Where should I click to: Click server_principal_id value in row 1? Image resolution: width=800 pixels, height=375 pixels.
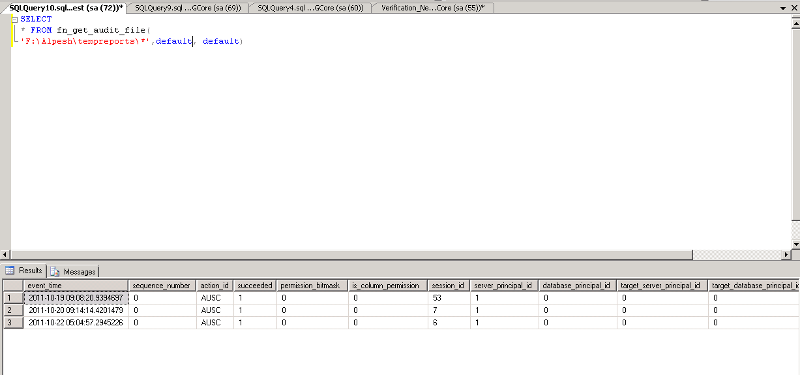click(503, 297)
